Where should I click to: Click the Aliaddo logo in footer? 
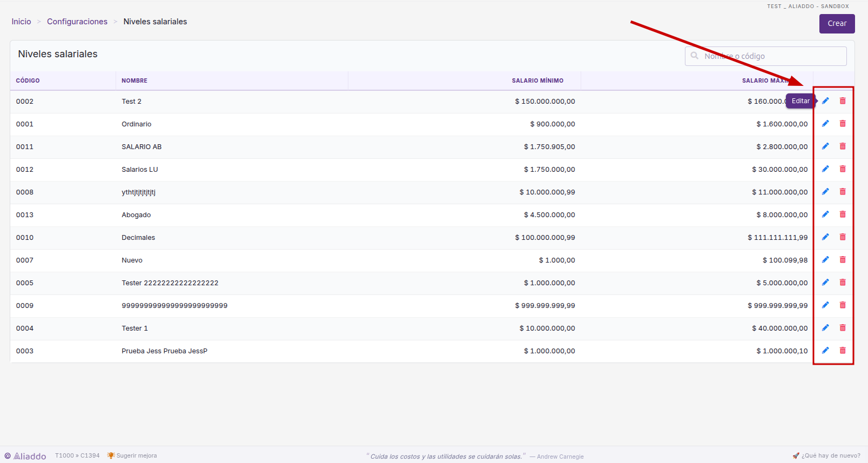coord(25,456)
